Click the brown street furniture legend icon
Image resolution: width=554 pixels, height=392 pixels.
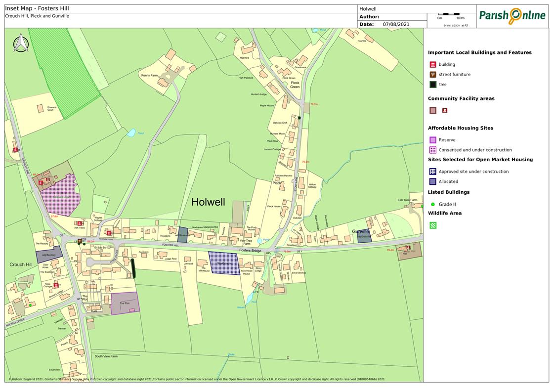click(433, 75)
